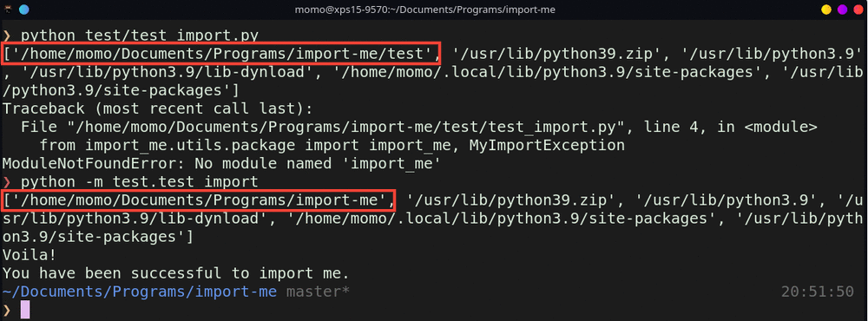Click the red circle window button
Viewport: 868px width, 321px height.
(x=858, y=10)
